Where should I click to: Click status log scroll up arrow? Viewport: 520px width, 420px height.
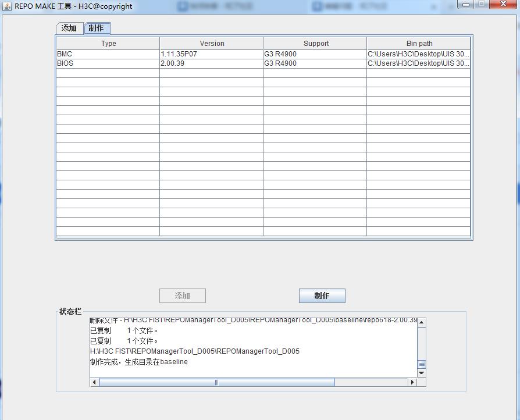(x=422, y=322)
